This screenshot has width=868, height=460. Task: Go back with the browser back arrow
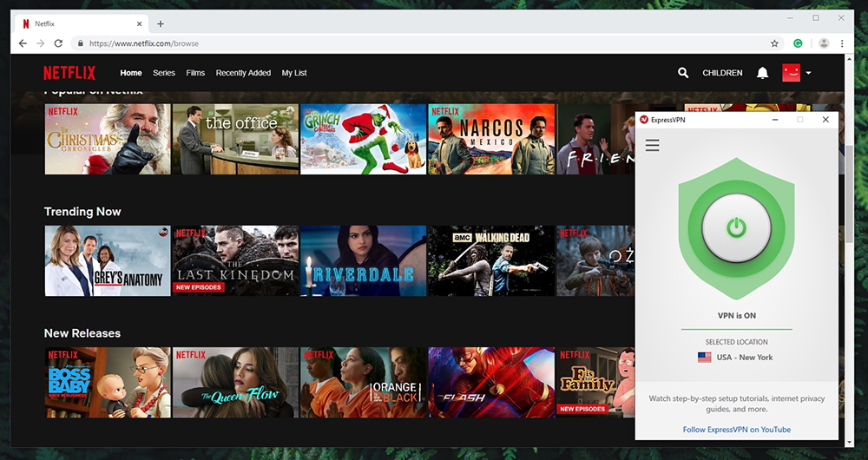click(x=23, y=43)
